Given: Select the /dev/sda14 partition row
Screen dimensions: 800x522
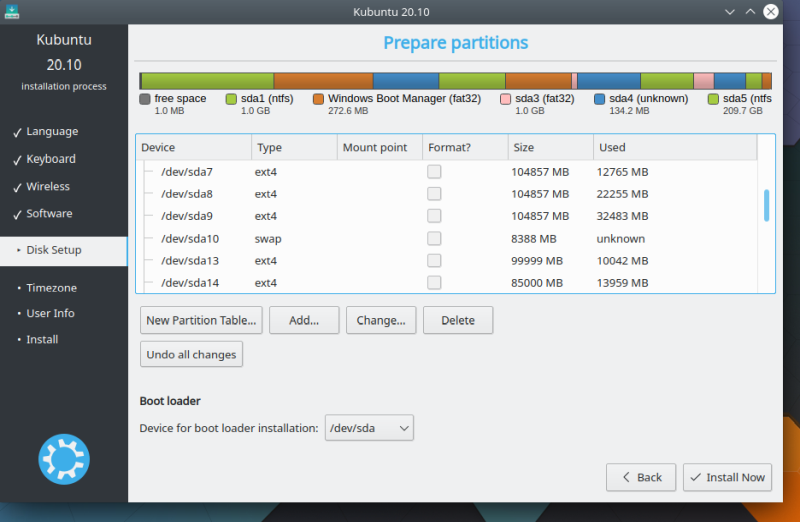Looking at the screenshot, I should [x=446, y=283].
